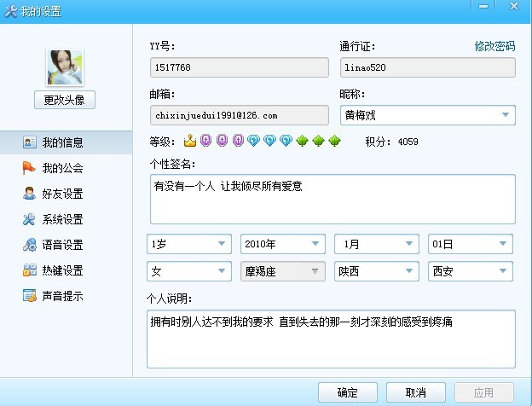
Task: Click the 更改头像 button
Action: (65, 100)
